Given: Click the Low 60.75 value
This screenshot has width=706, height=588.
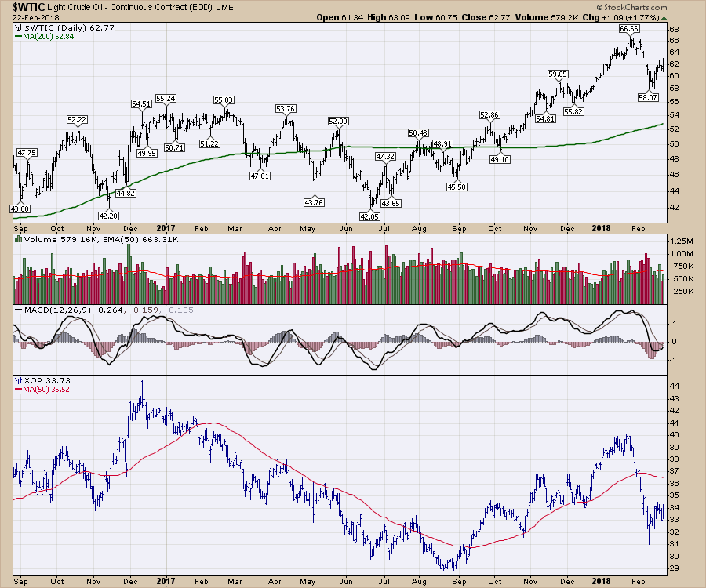Looking at the screenshot, I should (435, 17).
